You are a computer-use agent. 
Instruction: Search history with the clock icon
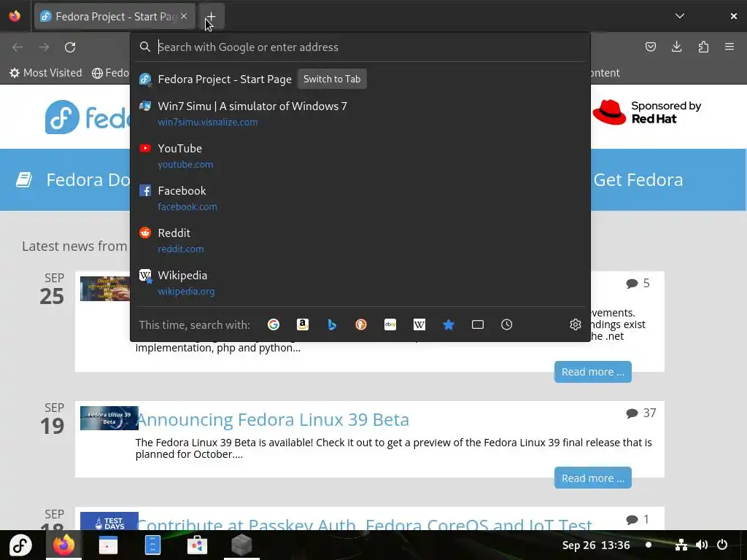(506, 324)
